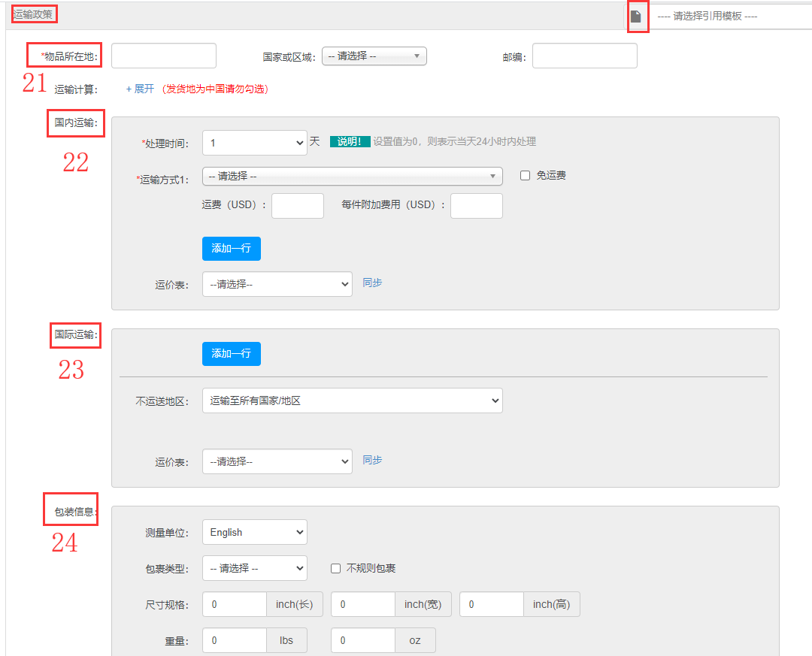Expand 运输计算 with the 展开 link

[140, 89]
